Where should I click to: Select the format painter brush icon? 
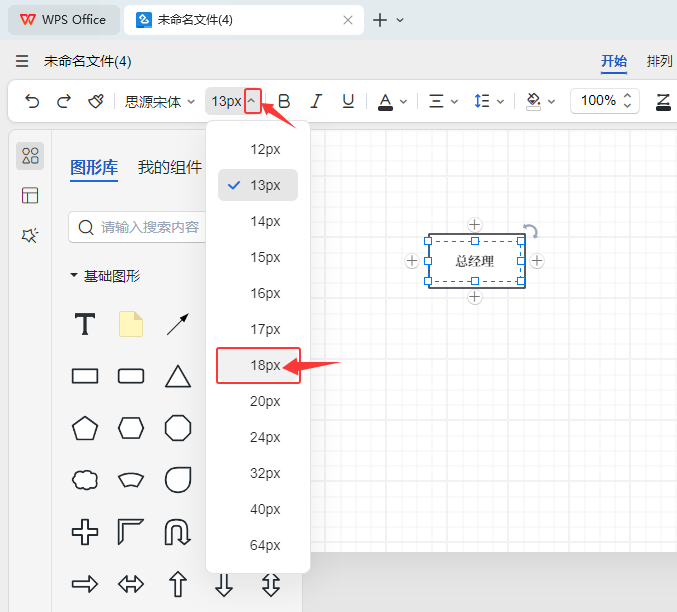(95, 101)
